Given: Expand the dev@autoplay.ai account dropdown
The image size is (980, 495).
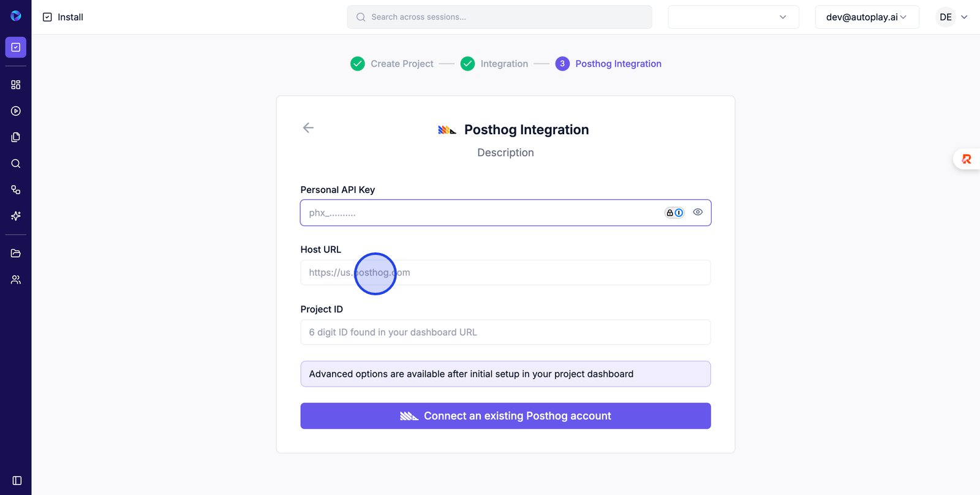Looking at the screenshot, I should [x=867, y=17].
